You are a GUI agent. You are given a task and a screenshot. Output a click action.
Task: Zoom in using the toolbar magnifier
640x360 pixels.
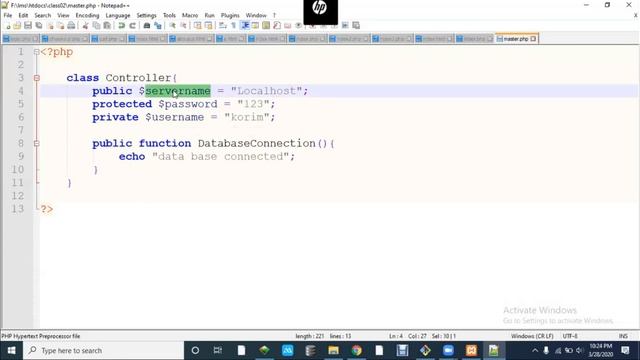click(172, 26)
